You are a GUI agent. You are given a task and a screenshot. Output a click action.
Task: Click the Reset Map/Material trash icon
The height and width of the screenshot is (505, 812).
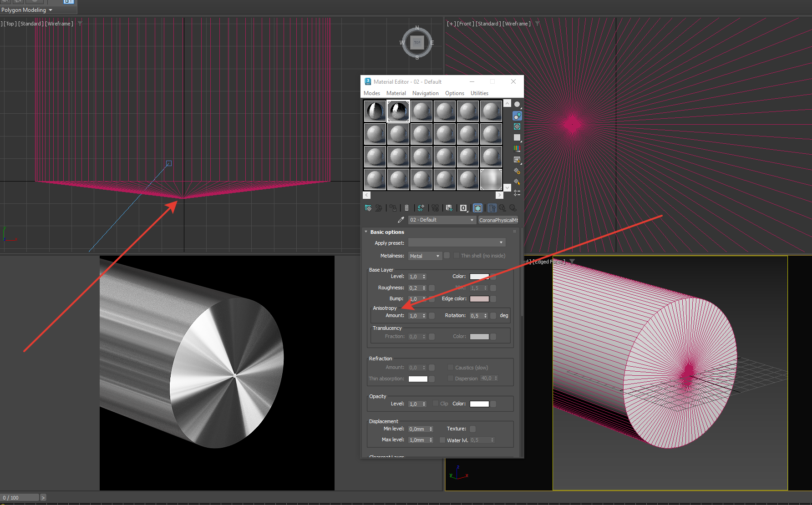pyautogui.click(x=406, y=208)
